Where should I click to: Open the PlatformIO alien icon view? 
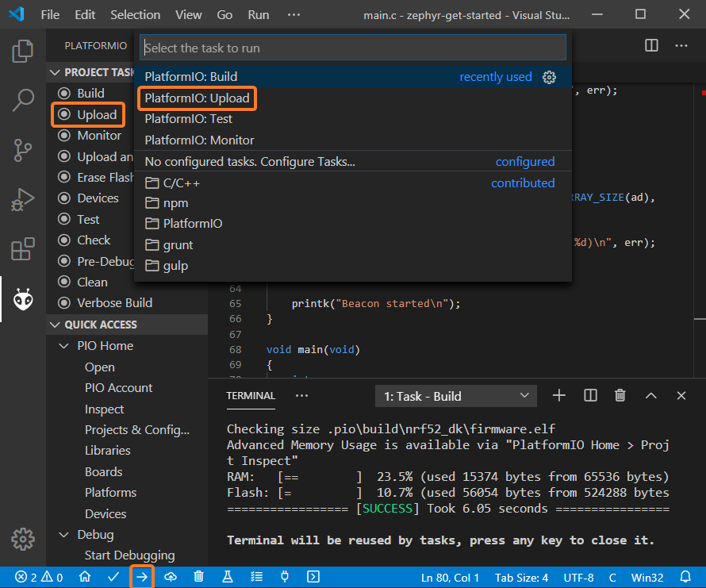tap(22, 300)
